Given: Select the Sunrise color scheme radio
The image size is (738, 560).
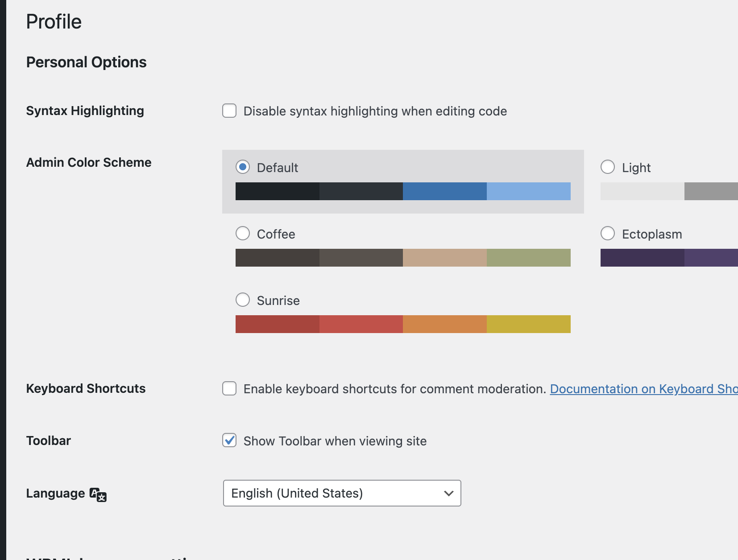Looking at the screenshot, I should point(243,300).
